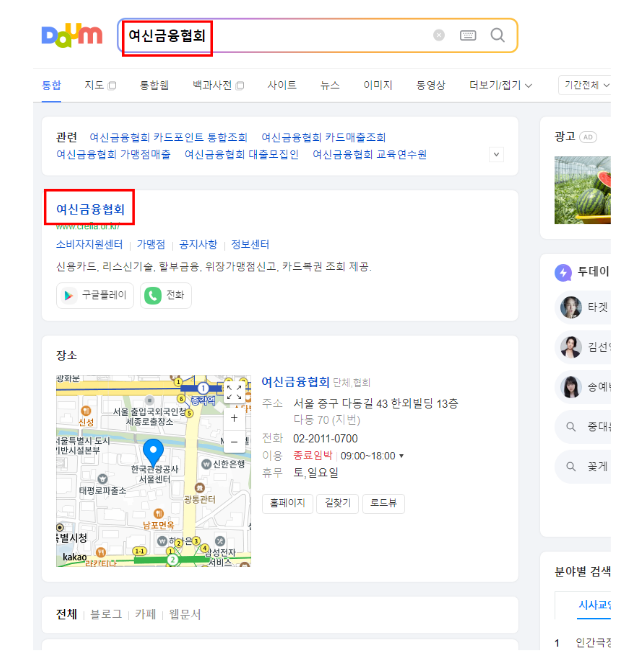Open the 공지사항 sublink
The height and width of the screenshot is (660, 634).
click(198, 244)
